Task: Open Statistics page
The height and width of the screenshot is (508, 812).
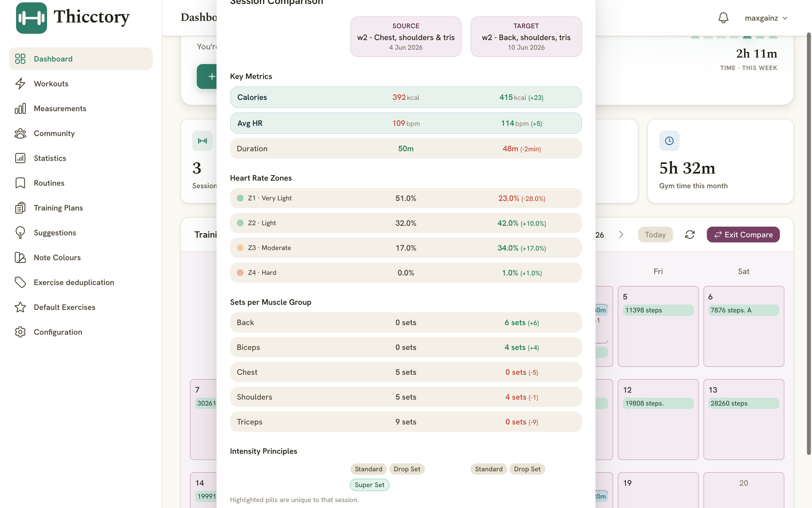Action: [x=81, y=158]
